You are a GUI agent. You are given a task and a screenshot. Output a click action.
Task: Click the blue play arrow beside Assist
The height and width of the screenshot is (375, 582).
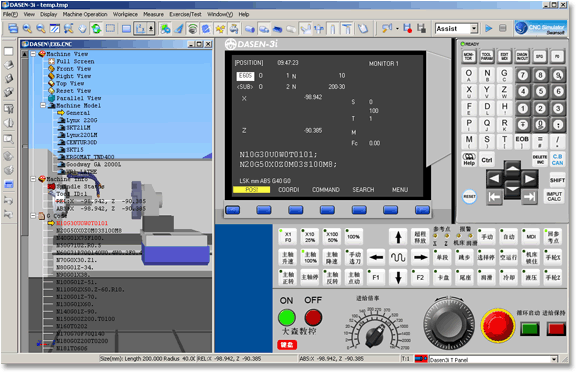pyautogui.click(x=488, y=28)
